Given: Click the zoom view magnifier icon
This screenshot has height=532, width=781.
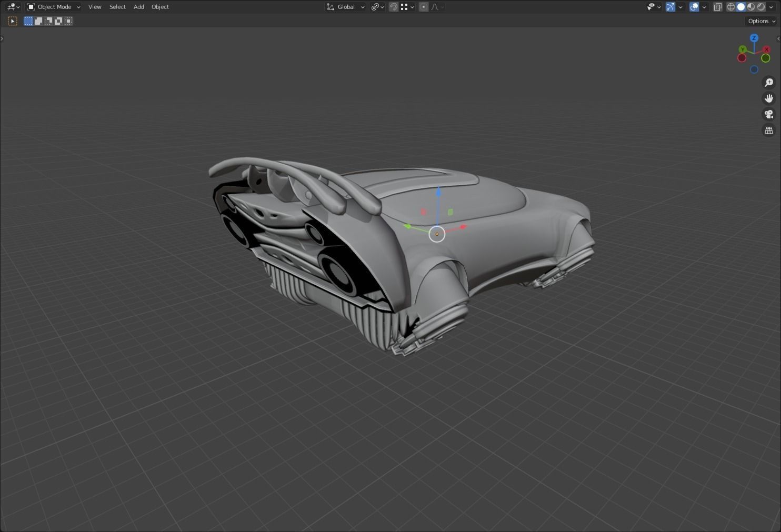Looking at the screenshot, I should tap(769, 83).
